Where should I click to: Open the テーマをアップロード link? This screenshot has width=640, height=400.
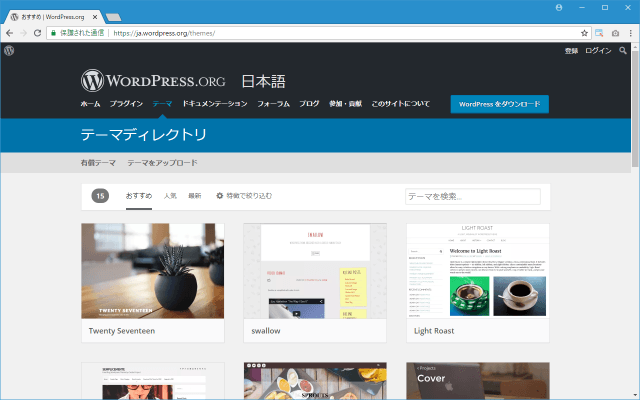tap(162, 163)
